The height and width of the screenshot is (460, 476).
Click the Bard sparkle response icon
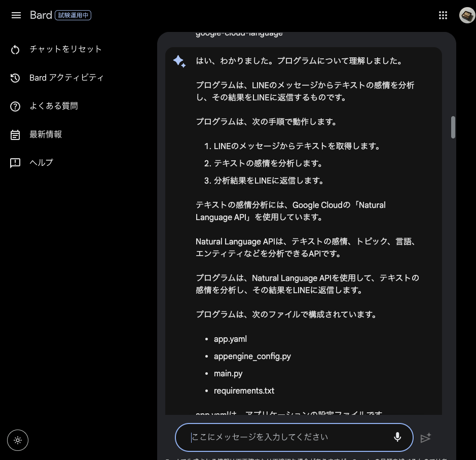[179, 61]
